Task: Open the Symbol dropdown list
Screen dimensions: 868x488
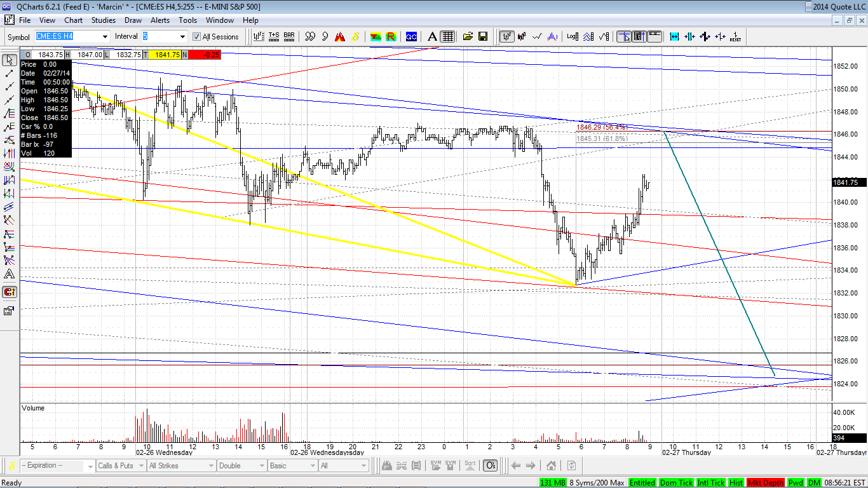Action: pos(104,37)
